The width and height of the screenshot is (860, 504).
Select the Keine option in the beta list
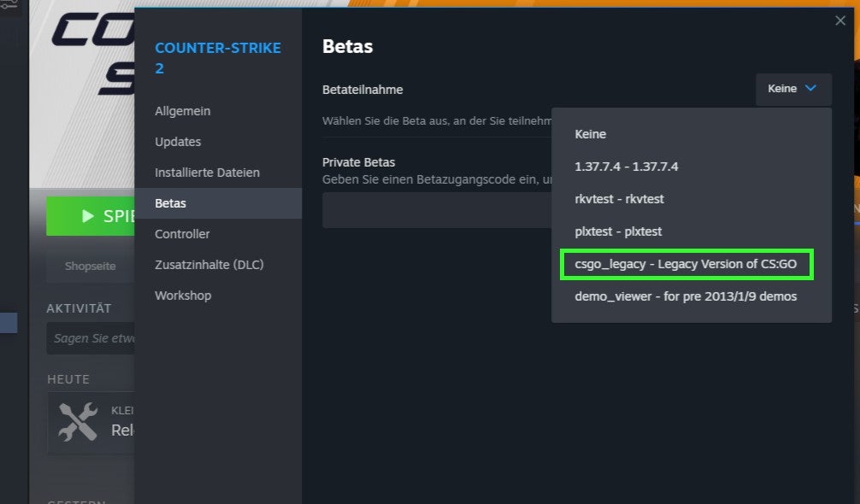[x=691, y=134]
